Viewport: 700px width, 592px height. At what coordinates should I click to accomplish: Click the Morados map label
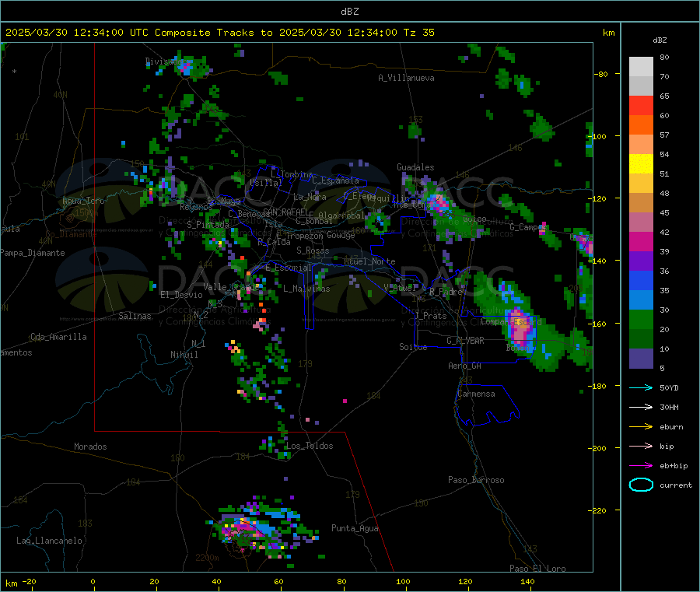90,447
